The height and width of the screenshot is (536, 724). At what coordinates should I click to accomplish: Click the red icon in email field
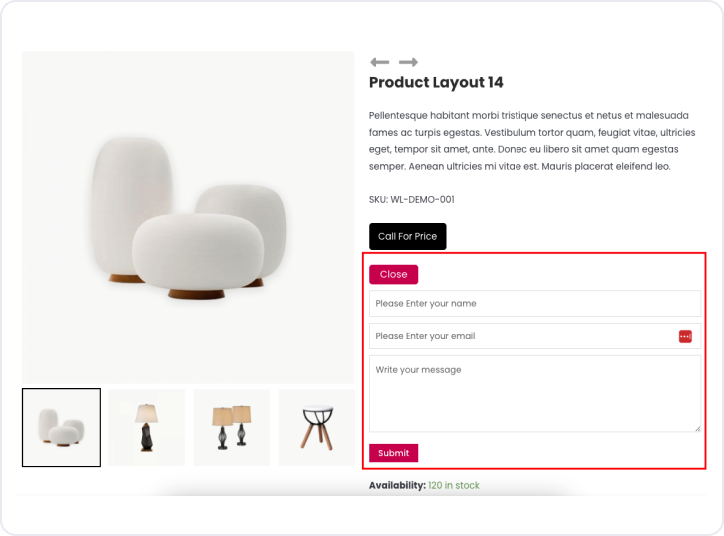point(685,336)
